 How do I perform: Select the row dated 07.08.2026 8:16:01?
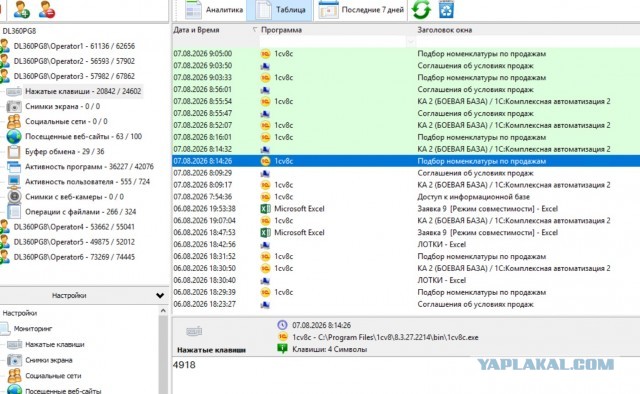[406, 137]
